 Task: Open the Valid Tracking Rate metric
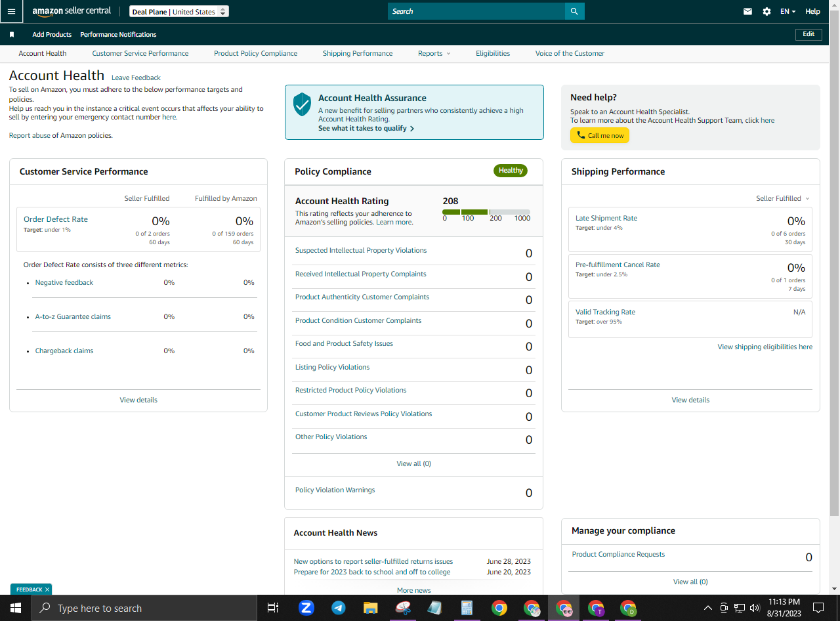(x=605, y=312)
